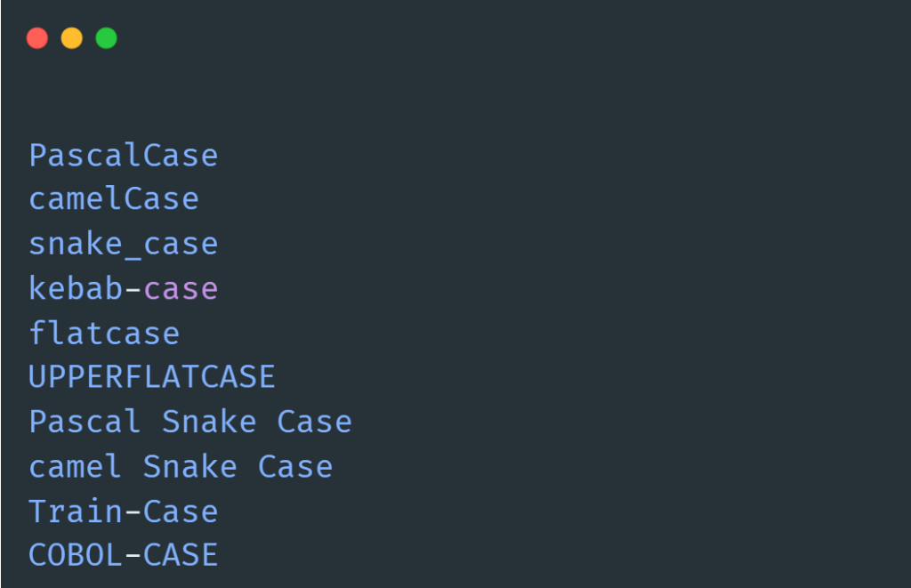Click Case in the camel Snake Case line
This screenshot has height=588, width=911.
tap(295, 467)
